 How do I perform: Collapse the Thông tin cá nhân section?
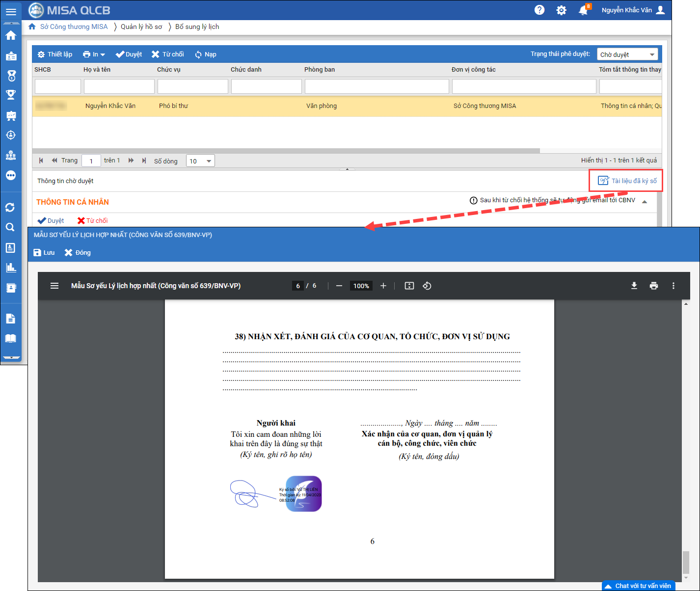pos(645,202)
